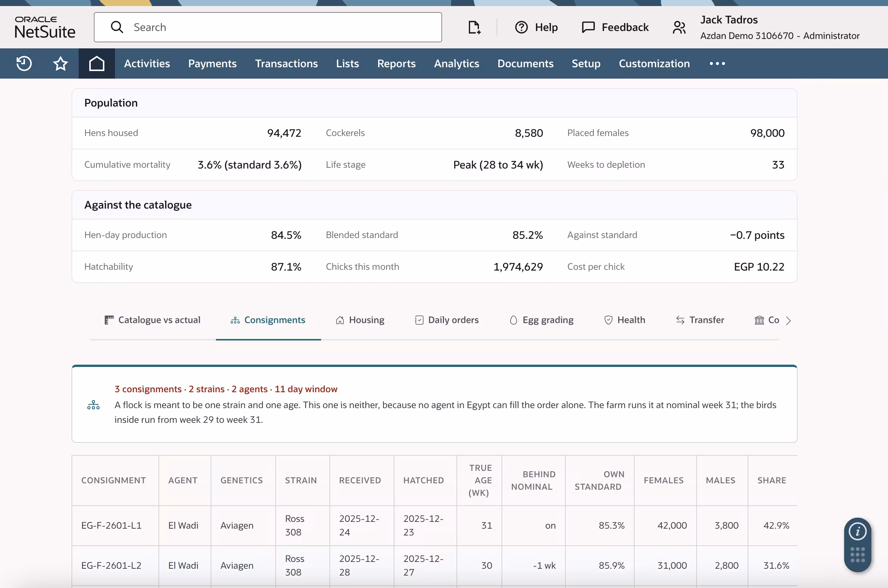Click the Peak (28 to 34 wk) life stage value
Viewport: 888px width, 588px height.
coord(498,165)
